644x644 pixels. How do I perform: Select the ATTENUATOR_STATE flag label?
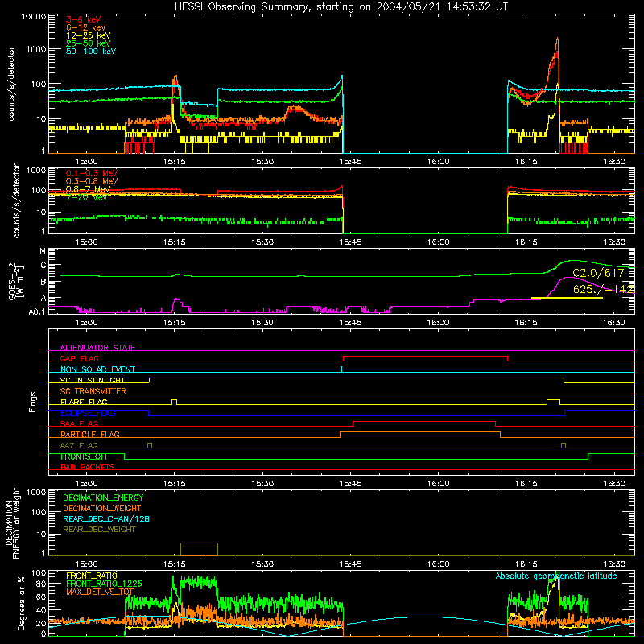click(97, 348)
